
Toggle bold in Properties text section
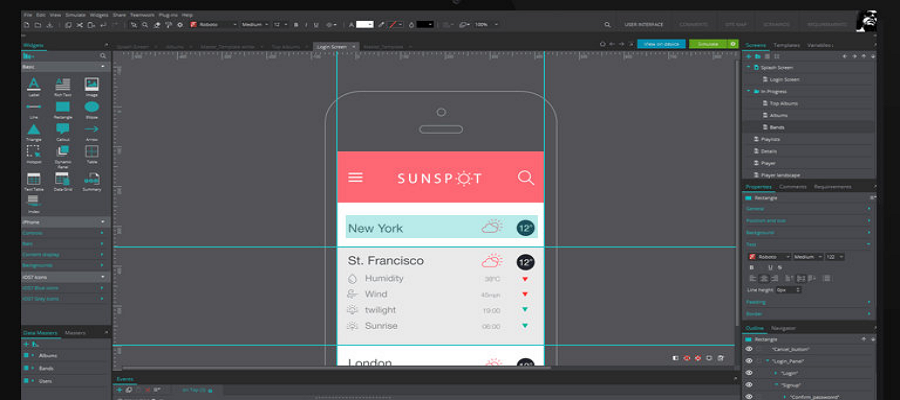coord(751,267)
